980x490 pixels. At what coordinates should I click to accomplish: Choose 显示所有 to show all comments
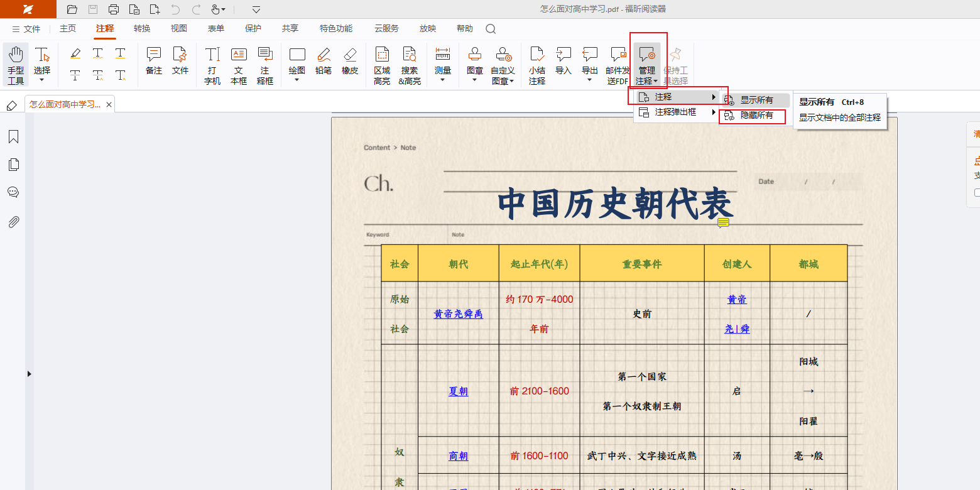pyautogui.click(x=756, y=100)
